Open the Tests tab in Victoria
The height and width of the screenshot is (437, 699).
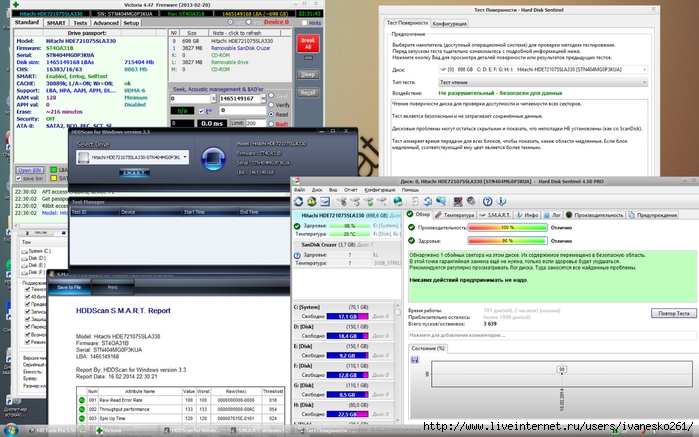click(80, 23)
